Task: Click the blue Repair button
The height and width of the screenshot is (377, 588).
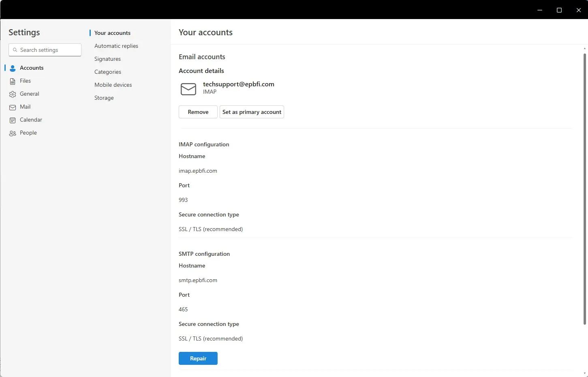Action: point(198,358)
